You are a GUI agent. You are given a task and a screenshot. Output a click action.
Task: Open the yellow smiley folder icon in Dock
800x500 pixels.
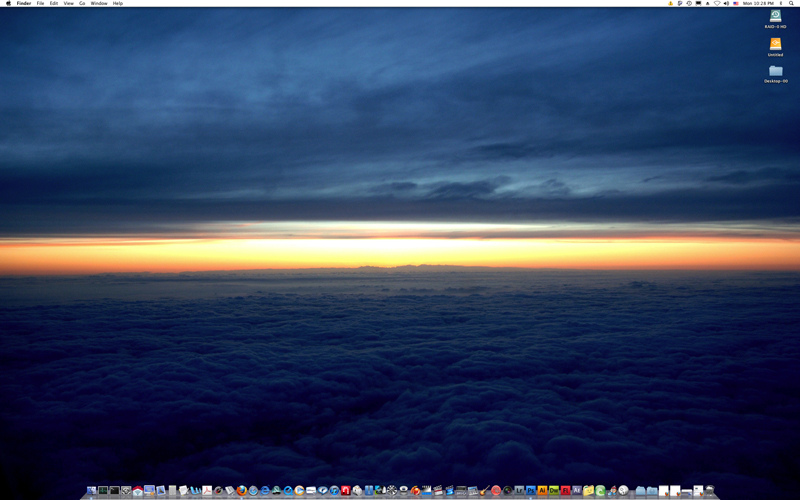pyautogui.click(x=588, y=490)
